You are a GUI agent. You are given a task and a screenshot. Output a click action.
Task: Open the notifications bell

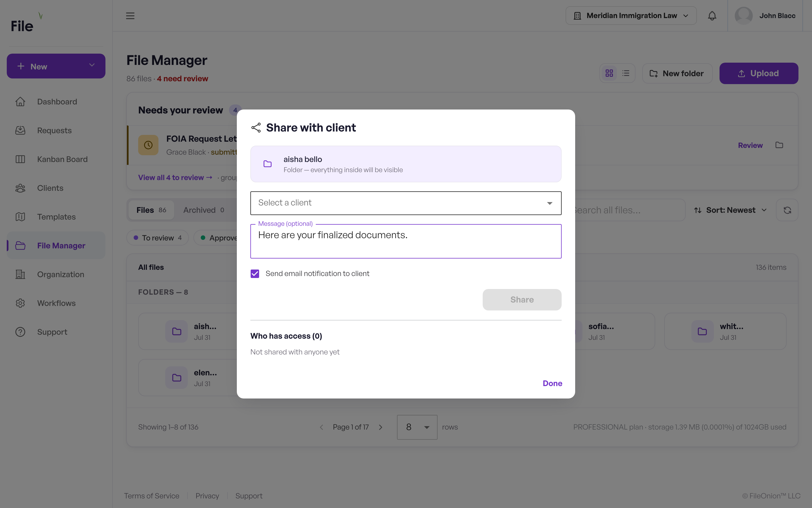[712, 16]
